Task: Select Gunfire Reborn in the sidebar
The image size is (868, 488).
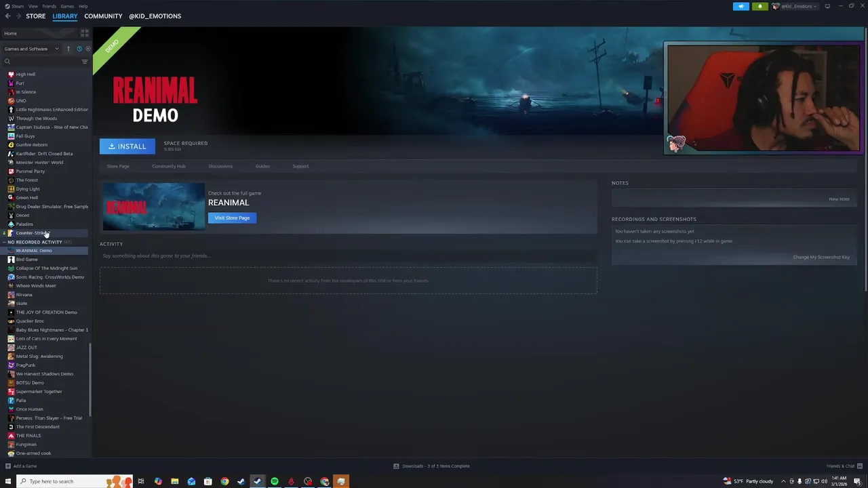Action: tap(32, 144)
